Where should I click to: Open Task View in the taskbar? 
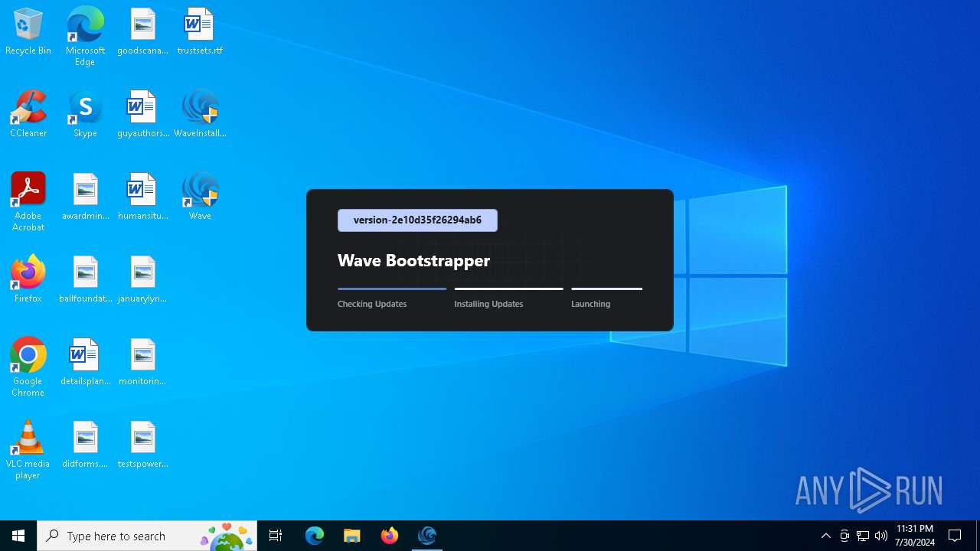[276, 536]
